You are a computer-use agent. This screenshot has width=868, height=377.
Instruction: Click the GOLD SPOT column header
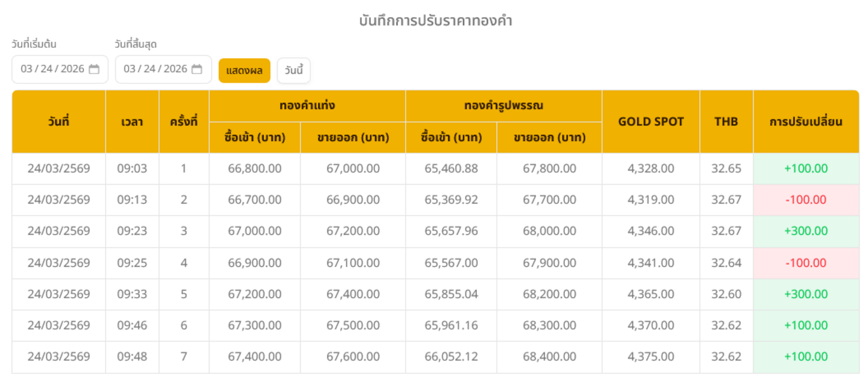pos(651,121)
